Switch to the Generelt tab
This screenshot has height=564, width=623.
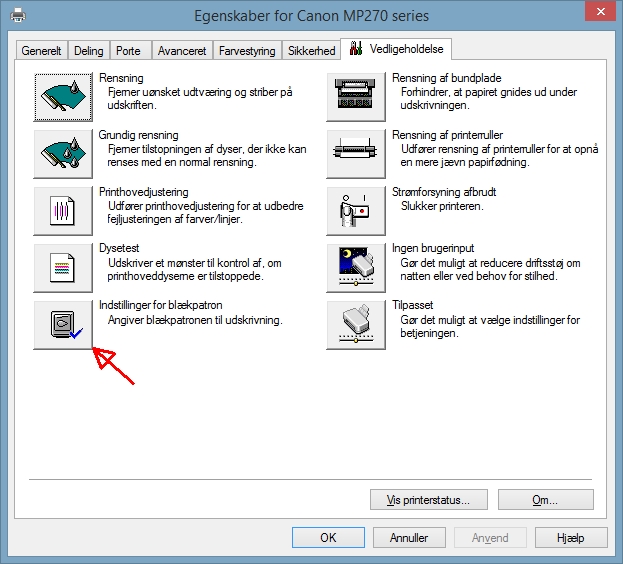pyautogui.click(x=42, y=51)
